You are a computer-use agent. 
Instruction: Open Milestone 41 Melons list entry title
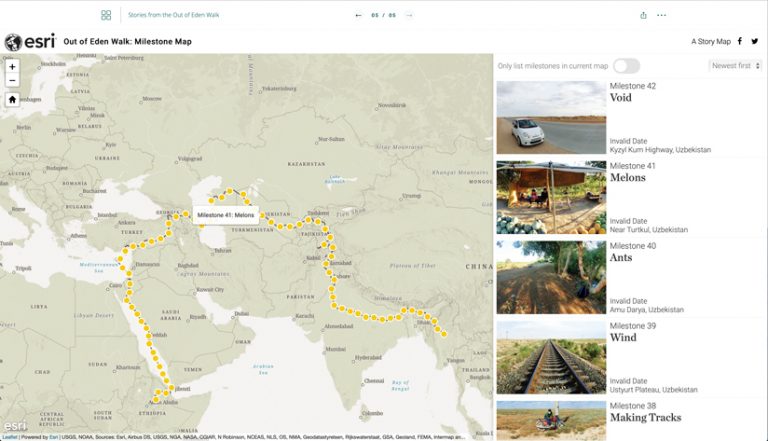point(628,178)
